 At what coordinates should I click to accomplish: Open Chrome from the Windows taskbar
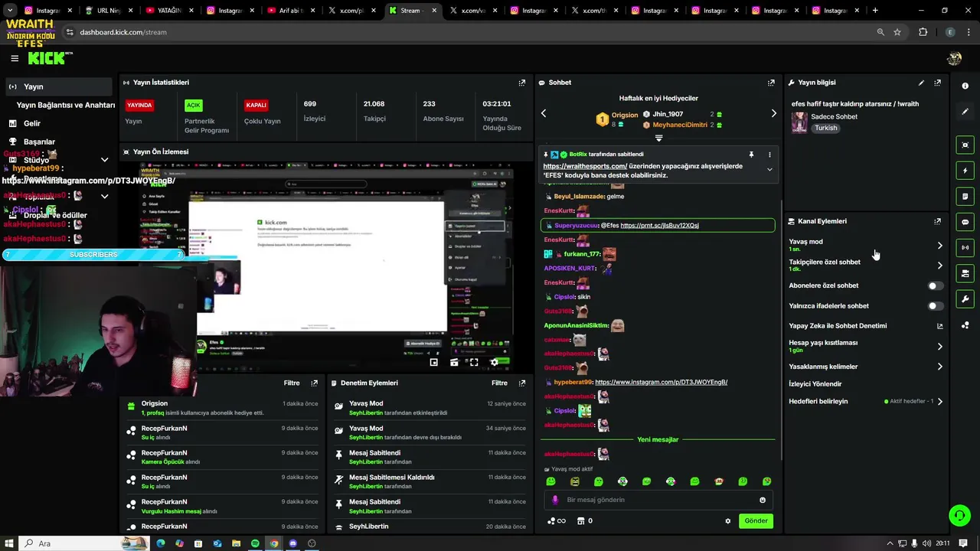pos(274,543)
